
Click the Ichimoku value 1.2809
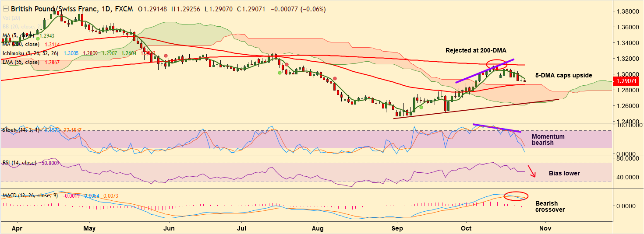coord(90,53)
